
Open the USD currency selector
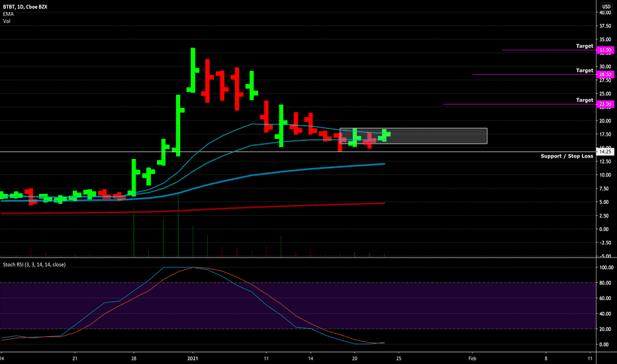tap(606, 7)
